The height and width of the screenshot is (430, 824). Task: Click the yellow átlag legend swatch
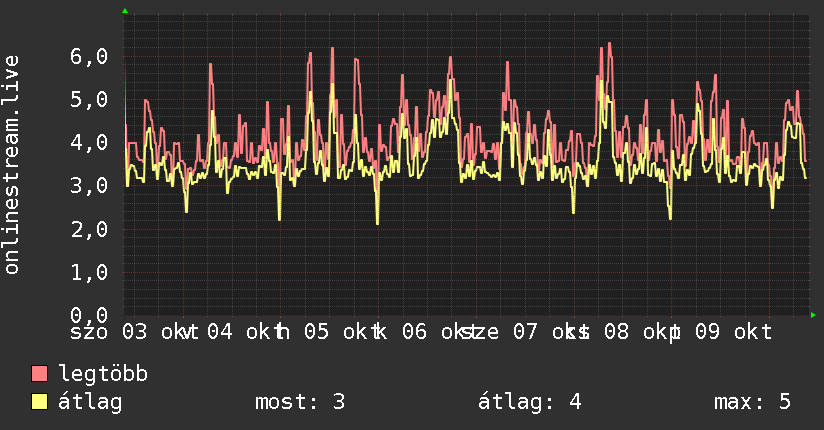pos(39,402)
